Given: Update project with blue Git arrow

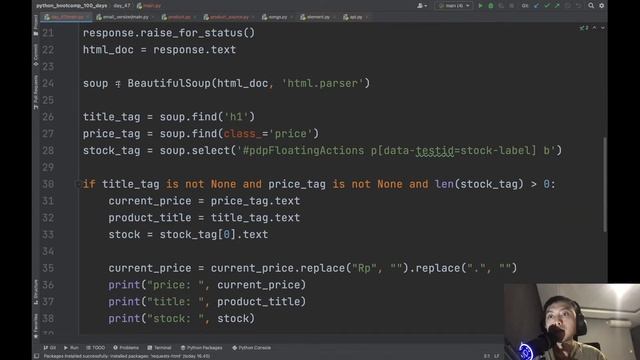Looking at the screenshot, I should click(536, 6).
